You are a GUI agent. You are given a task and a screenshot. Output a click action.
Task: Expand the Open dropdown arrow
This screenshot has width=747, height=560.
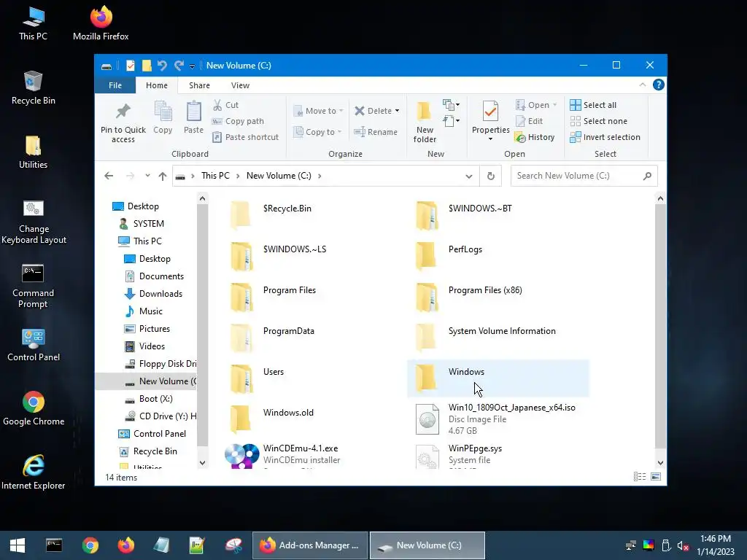tap(555, 105)
